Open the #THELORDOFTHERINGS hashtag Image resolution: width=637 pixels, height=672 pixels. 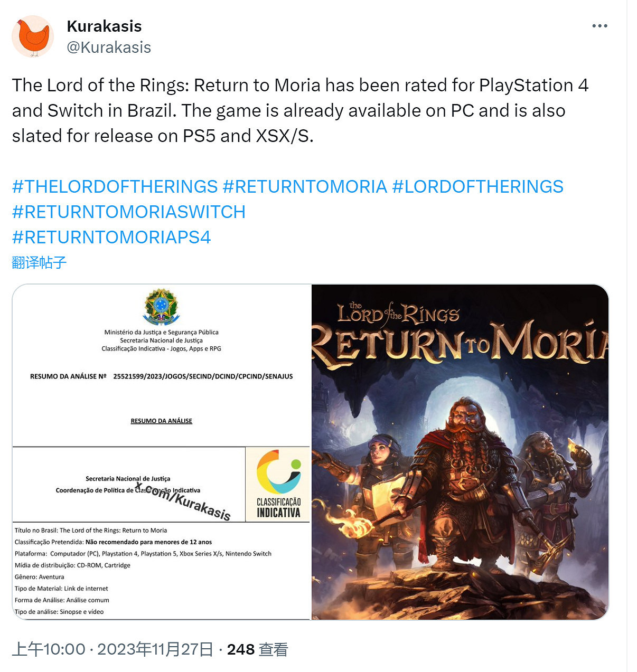click(x=115, y=186)
